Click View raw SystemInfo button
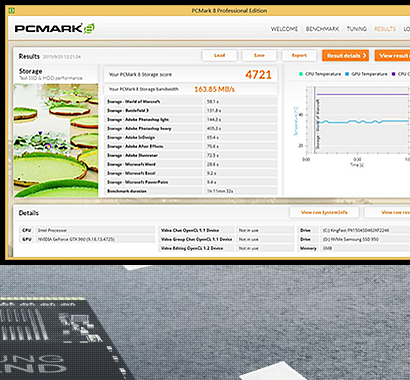 [324, 212]
